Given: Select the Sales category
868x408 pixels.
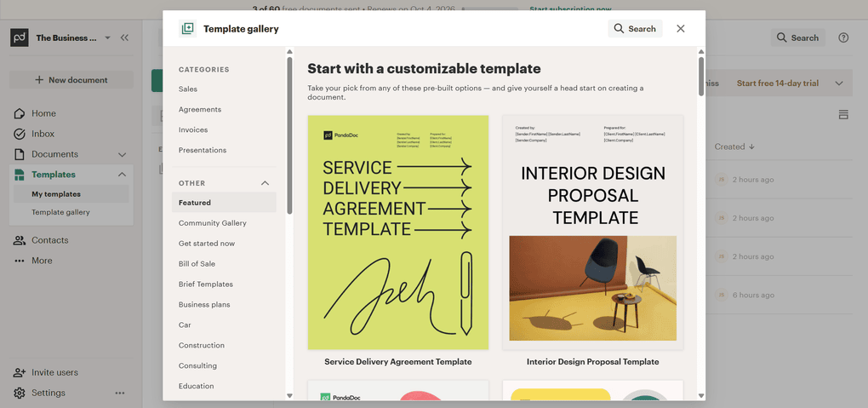Looking at the screenshot, I should click(188, 89).
